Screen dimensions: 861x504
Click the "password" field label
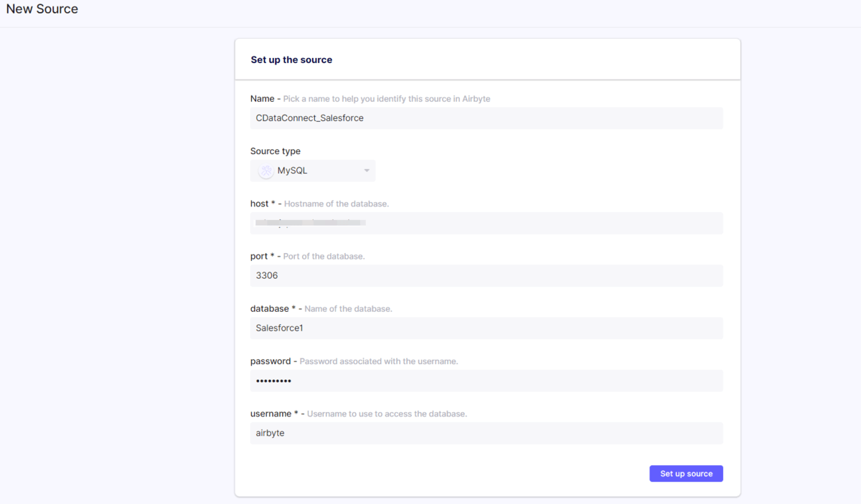270,361
